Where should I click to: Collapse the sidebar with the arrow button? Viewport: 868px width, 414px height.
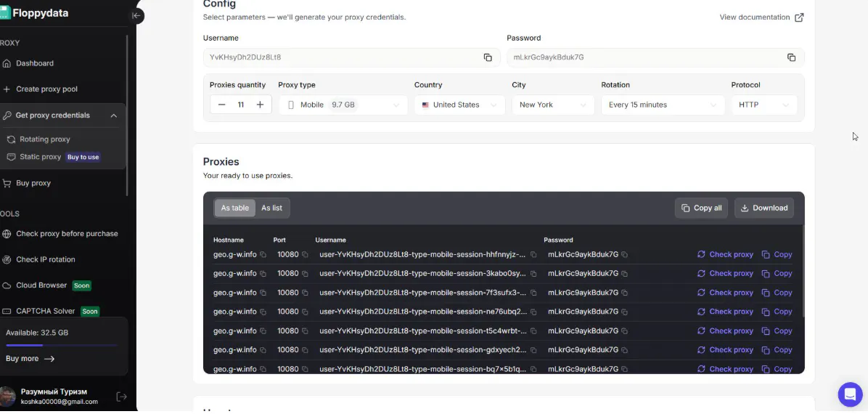point(136,15)
